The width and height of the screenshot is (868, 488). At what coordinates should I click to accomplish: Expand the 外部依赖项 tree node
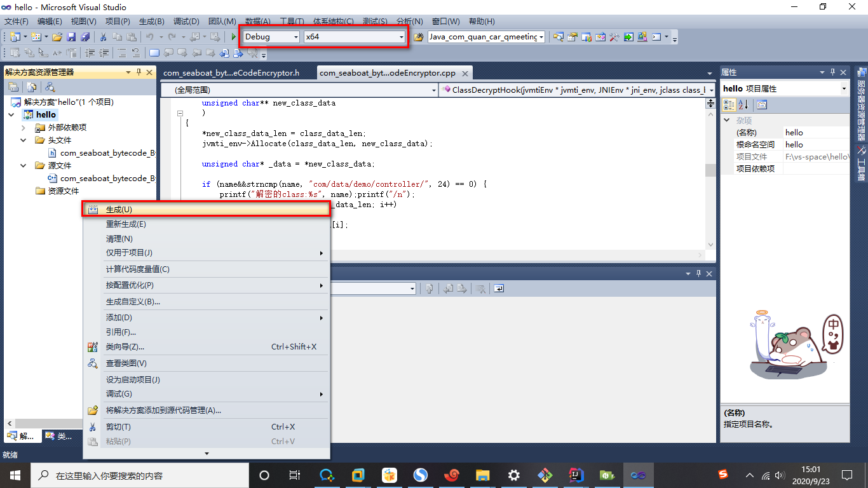(23, 127)
